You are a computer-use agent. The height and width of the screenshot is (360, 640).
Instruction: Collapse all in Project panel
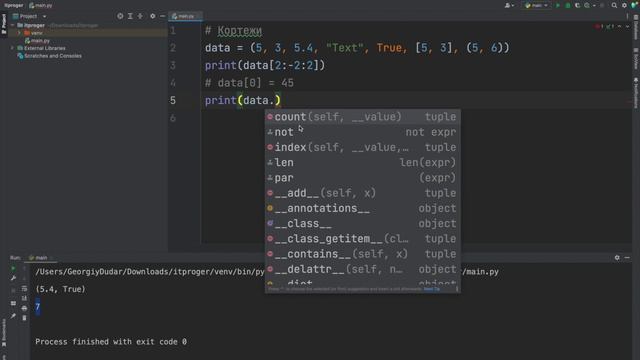pos(140,16)
